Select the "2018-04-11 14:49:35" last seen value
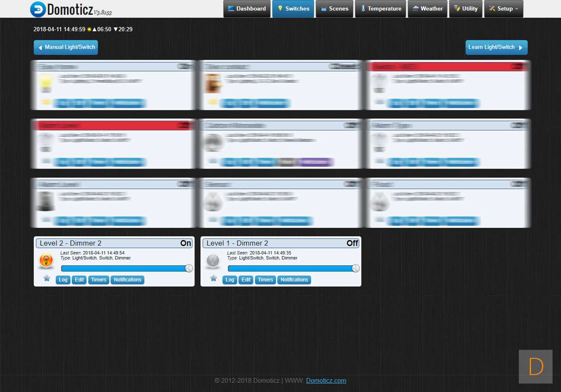 pos(270,253)
